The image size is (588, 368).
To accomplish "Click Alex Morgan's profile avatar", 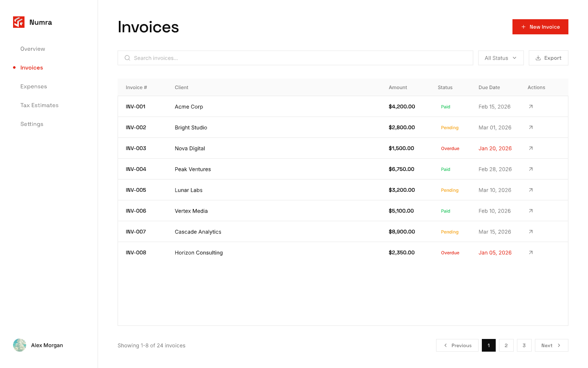I will 20,345.
